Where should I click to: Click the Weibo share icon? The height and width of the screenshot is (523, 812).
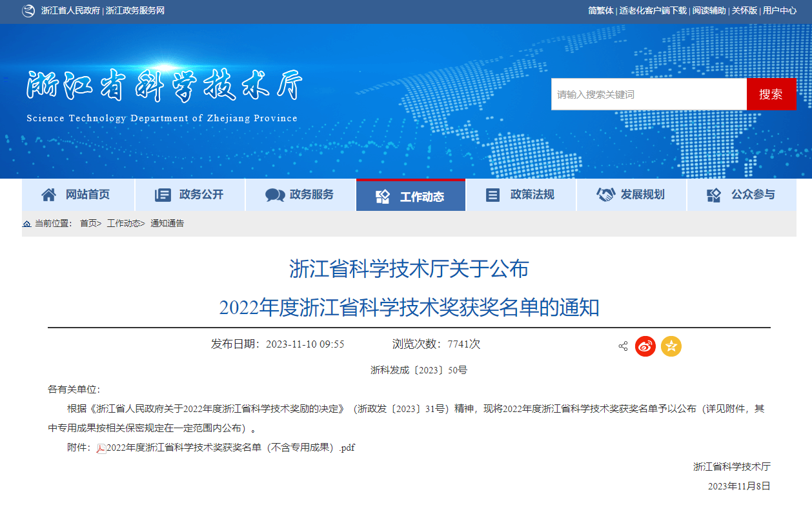click(x=645, y=346)
